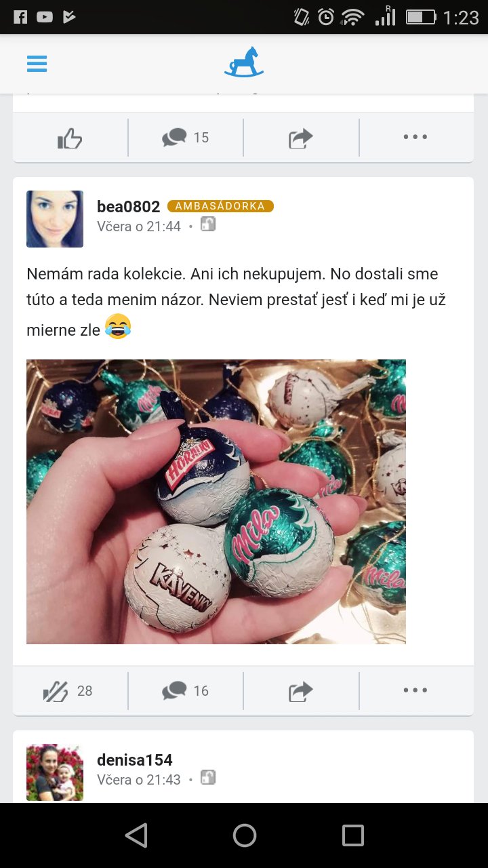Toggle like on bea0802's post
Screen dimensions: 488x868
pyautogui.click(x=68, y=691)
